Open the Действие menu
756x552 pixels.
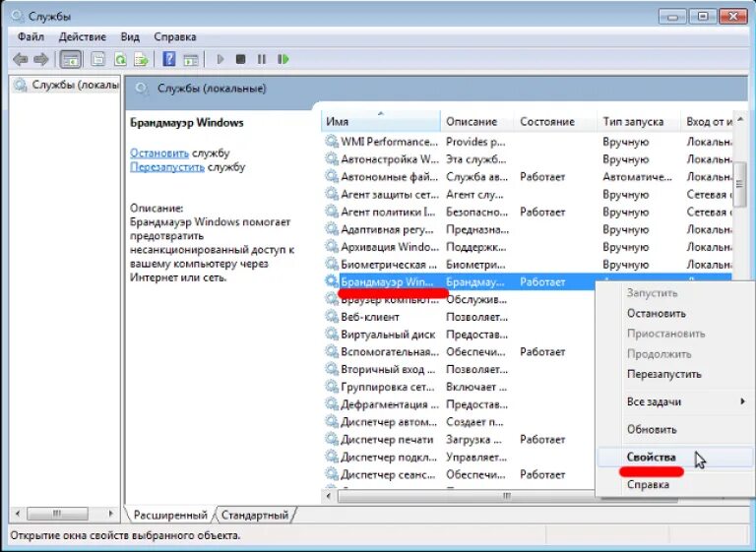[x=83, y=36]
